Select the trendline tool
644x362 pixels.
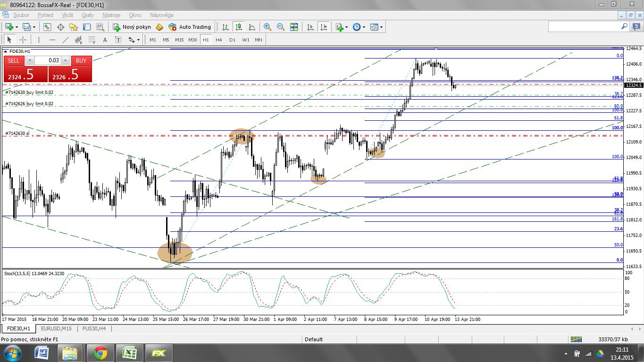(x=66, y=40)
